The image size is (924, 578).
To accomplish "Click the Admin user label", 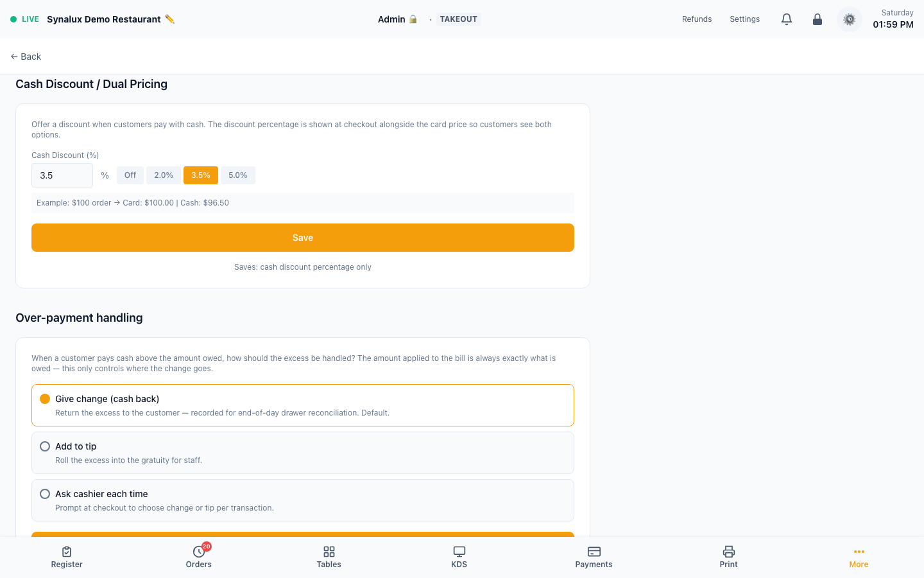I will pos(391,19).
